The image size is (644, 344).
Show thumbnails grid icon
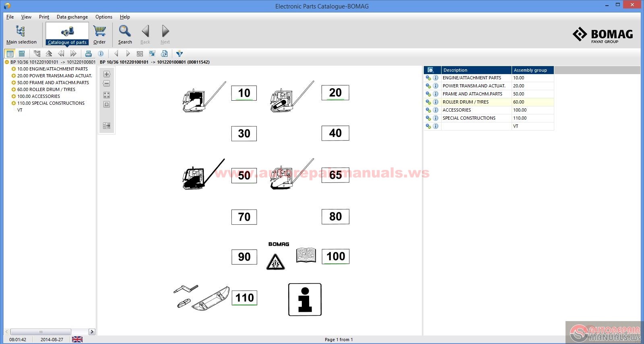click(x=140, y=54)
